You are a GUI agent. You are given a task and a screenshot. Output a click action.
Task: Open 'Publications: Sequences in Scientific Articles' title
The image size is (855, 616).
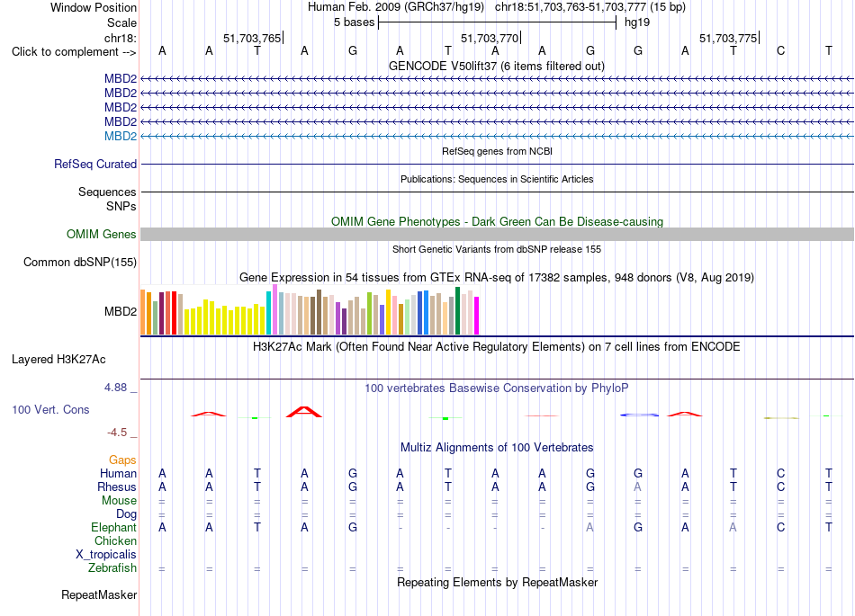pos(497,179)
